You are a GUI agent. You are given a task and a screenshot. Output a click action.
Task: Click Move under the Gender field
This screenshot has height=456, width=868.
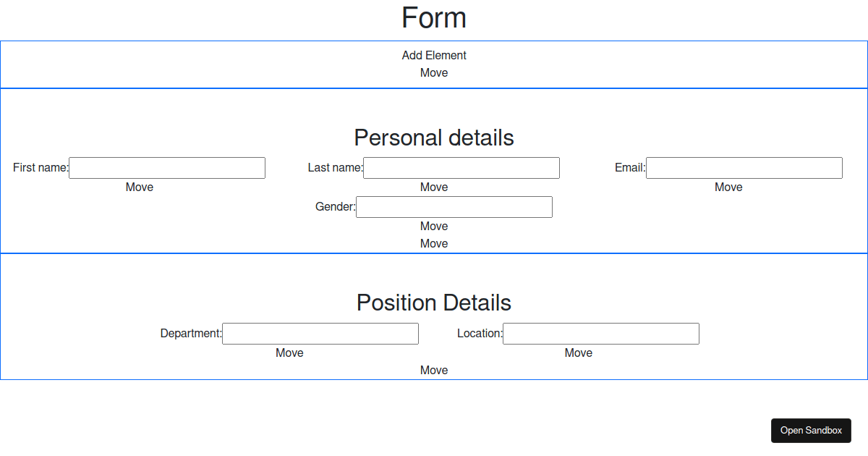pyautogui.click(x=434, y=226)
